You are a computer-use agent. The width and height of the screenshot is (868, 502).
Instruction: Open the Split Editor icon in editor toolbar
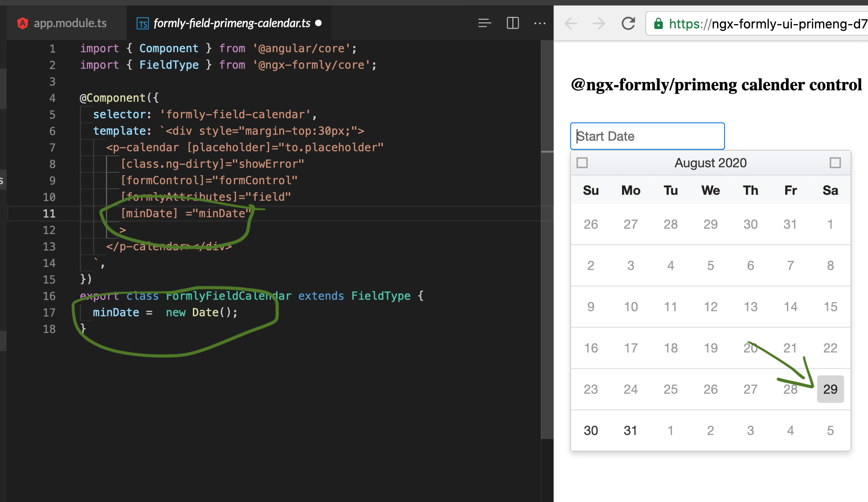tap(512, 23)
